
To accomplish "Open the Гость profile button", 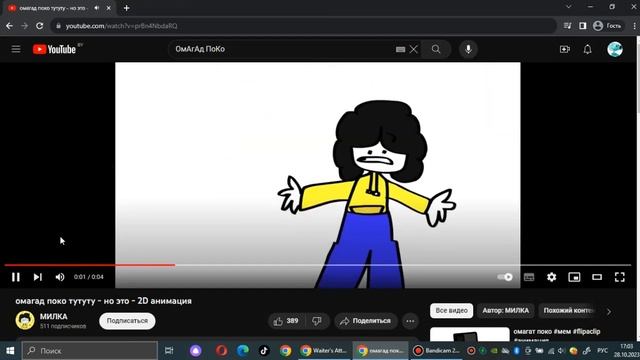I will (x=608, y=26).
